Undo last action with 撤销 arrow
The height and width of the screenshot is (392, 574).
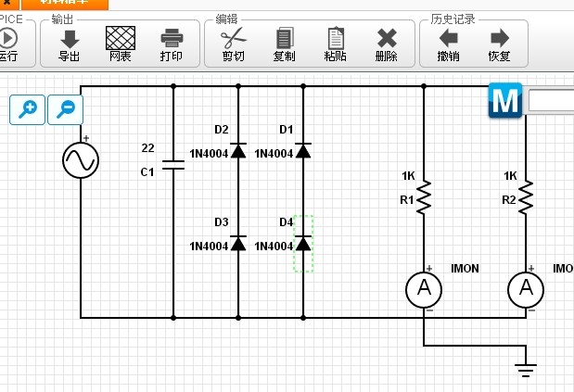[x=449, y=38]
